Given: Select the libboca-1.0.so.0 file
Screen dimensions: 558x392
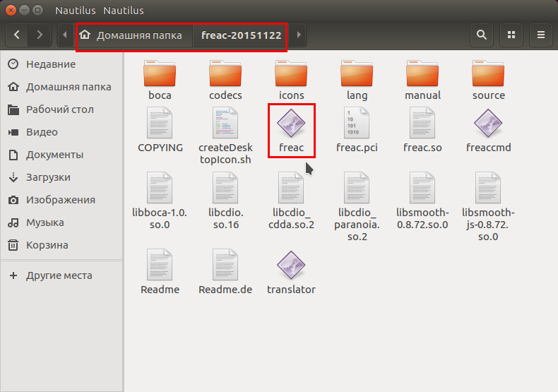Looking at the screenshot, I should click(x=160, y=201).
